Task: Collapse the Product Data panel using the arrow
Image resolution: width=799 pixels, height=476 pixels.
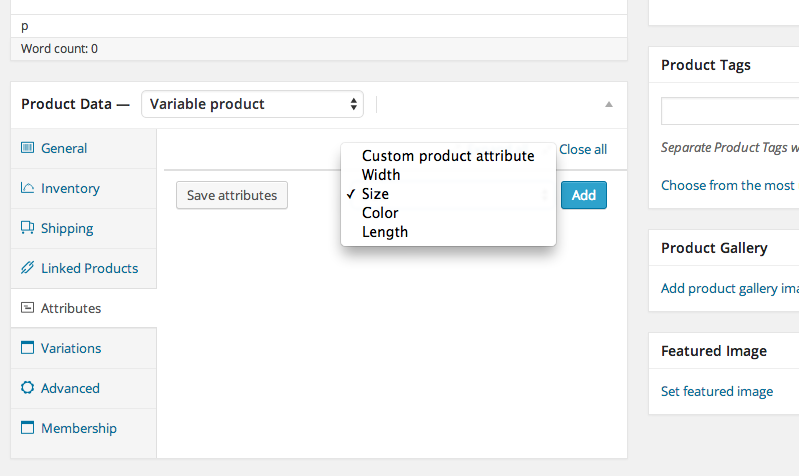Action: 608,104
